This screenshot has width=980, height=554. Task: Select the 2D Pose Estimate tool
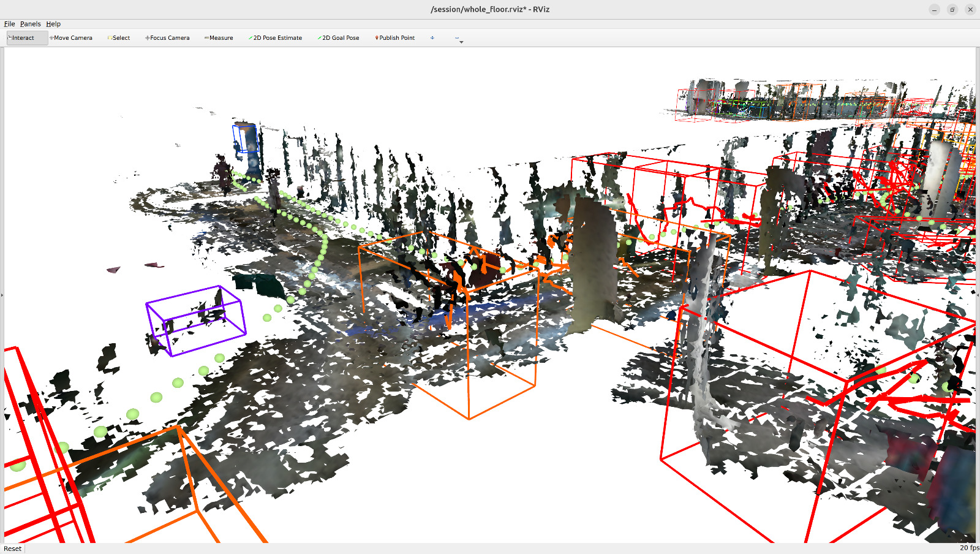pos(275,38)
